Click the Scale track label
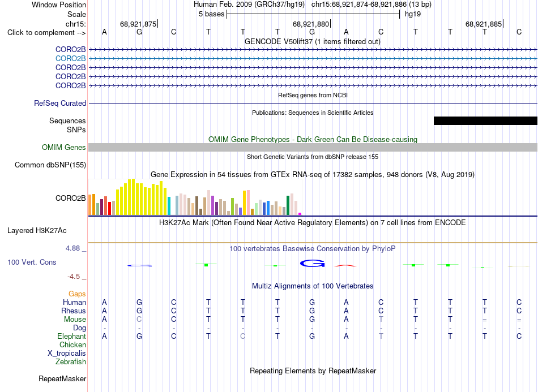The height and width of the screenshot is (392, 538). 76,14
